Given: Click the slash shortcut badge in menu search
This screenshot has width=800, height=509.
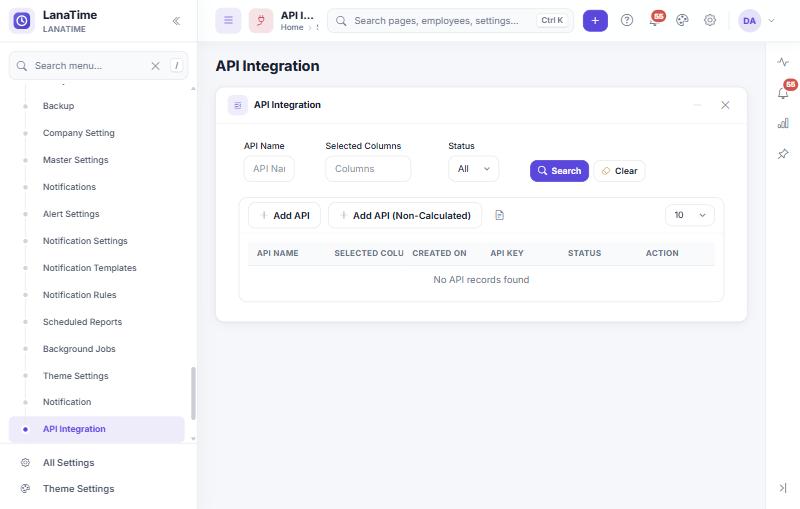Looking at the screenshot, I should pyautogui.click(x=177, y=66).
